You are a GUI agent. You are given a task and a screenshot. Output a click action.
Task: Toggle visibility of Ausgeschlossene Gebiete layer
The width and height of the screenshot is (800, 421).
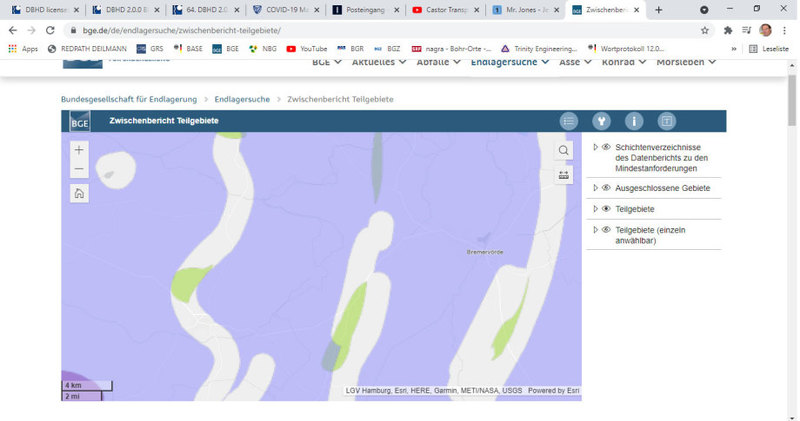coord(606,188)
